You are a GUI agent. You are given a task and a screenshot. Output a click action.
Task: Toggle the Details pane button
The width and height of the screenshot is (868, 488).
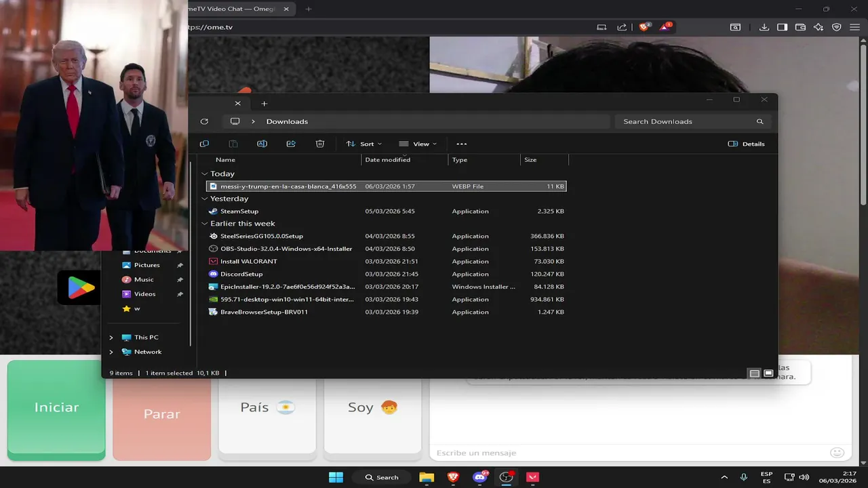click(x=746, y=144)
